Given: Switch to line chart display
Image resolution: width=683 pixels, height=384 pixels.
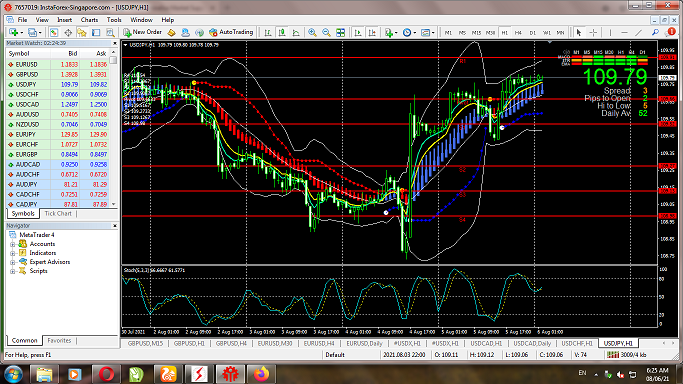Looking at the screenshot, I should point(296,33).
